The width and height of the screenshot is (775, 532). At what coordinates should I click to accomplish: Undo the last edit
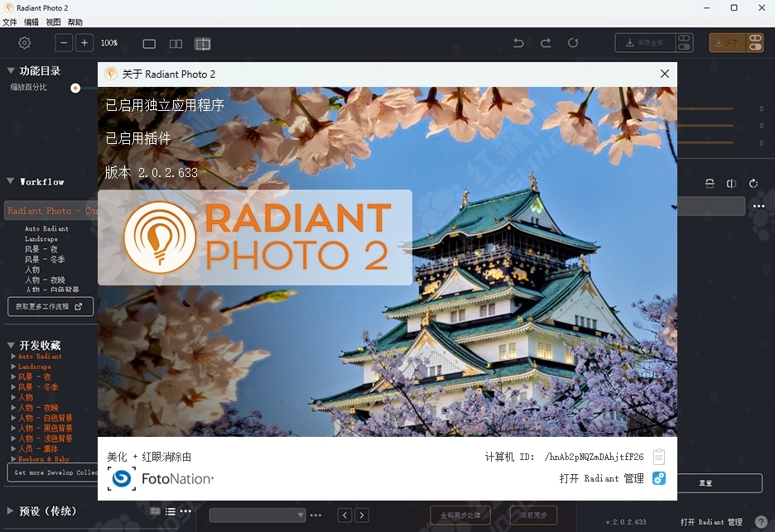point(518,43)
